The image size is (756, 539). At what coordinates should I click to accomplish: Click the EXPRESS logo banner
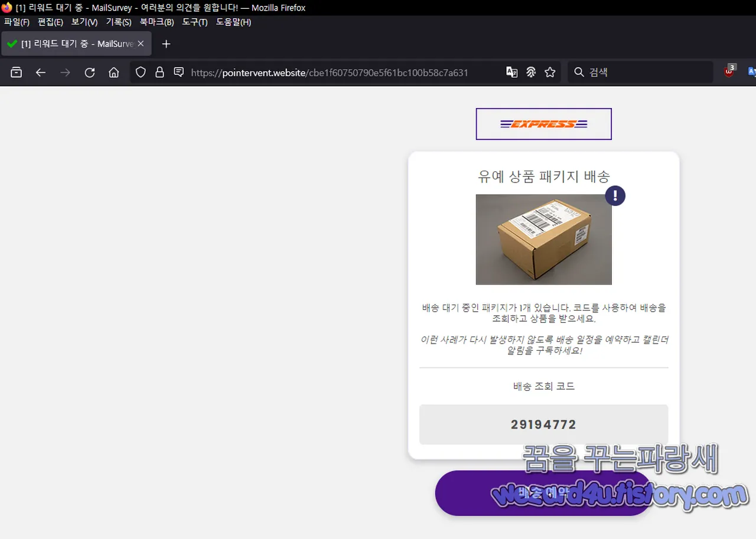[x=544, y=124]
